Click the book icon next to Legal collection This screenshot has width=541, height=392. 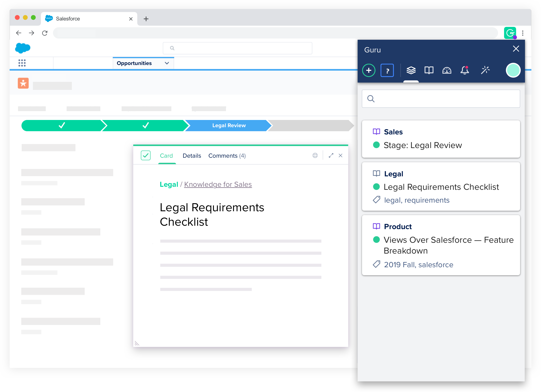point(376,173)
